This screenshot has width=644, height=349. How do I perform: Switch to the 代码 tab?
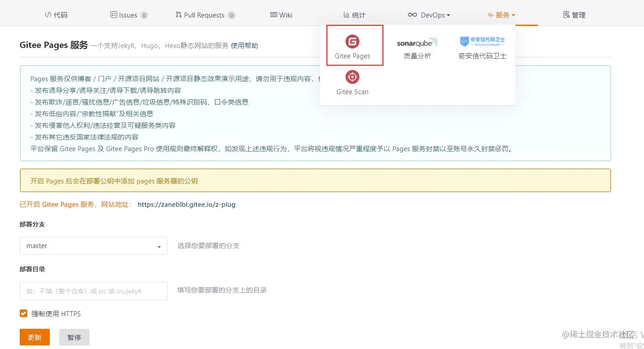tap(56, 15)
